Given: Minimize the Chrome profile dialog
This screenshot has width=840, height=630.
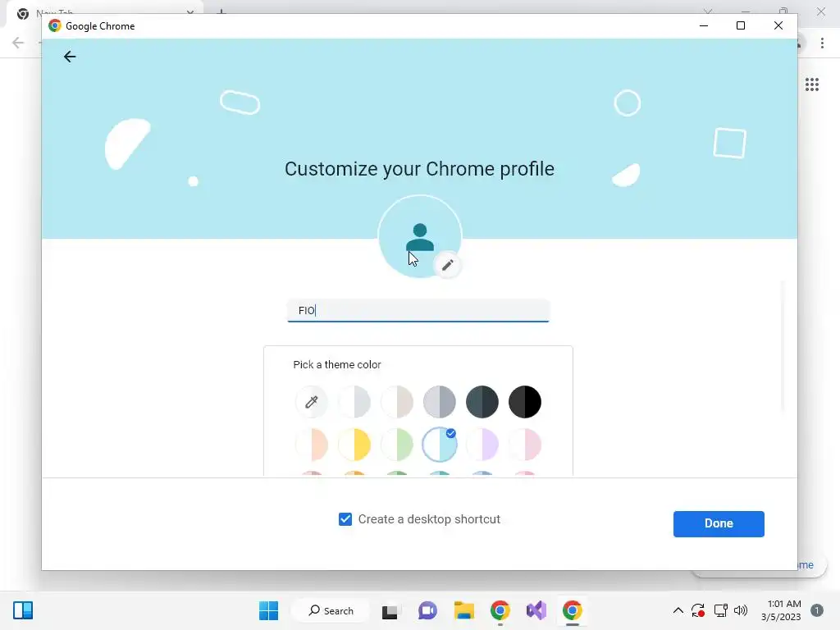Looking at the screenshot, I should coord(704,25).
